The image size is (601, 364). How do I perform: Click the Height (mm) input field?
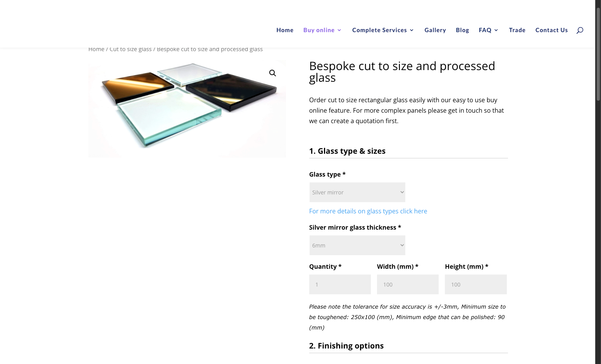click(x=476, y=284)
